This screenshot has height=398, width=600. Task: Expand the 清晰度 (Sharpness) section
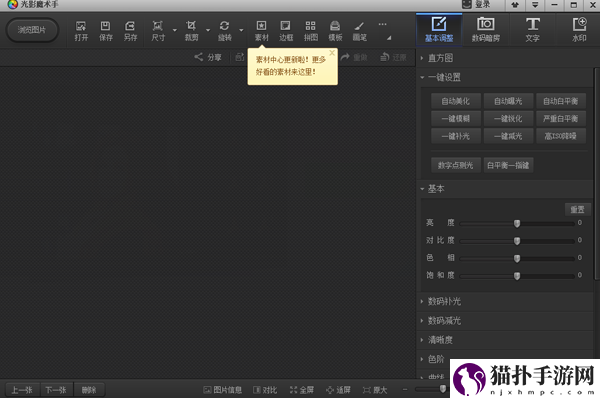click(422, 339)
